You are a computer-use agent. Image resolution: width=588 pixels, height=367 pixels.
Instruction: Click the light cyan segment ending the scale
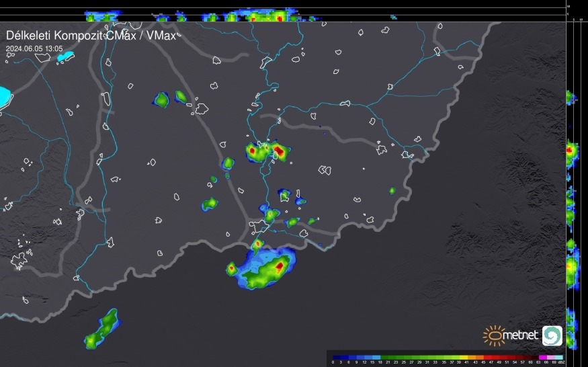558,357
